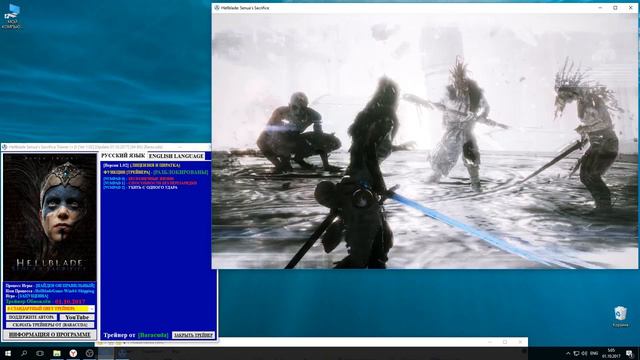640x360 pixels.
Task: Close the Hellblade Senua's Sacrifice game window
Action: click(631, 7)
